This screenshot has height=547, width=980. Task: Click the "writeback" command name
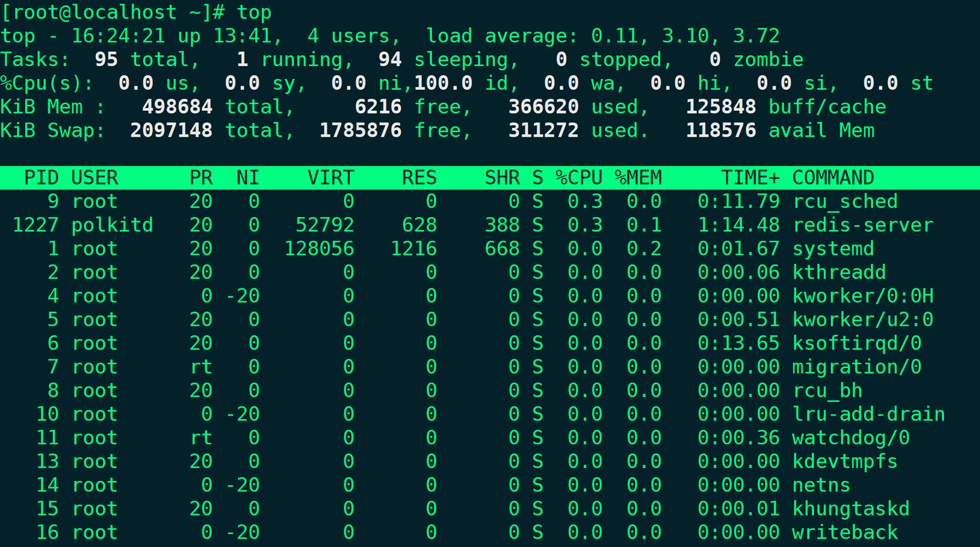(845, 533)
